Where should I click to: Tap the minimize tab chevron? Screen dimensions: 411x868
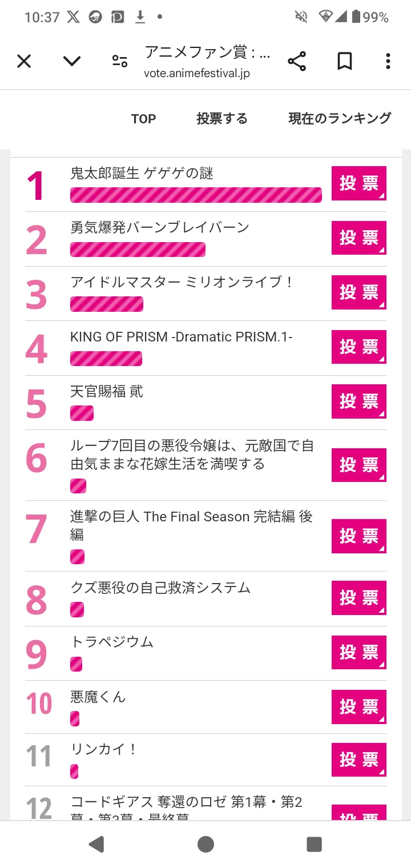72,61
